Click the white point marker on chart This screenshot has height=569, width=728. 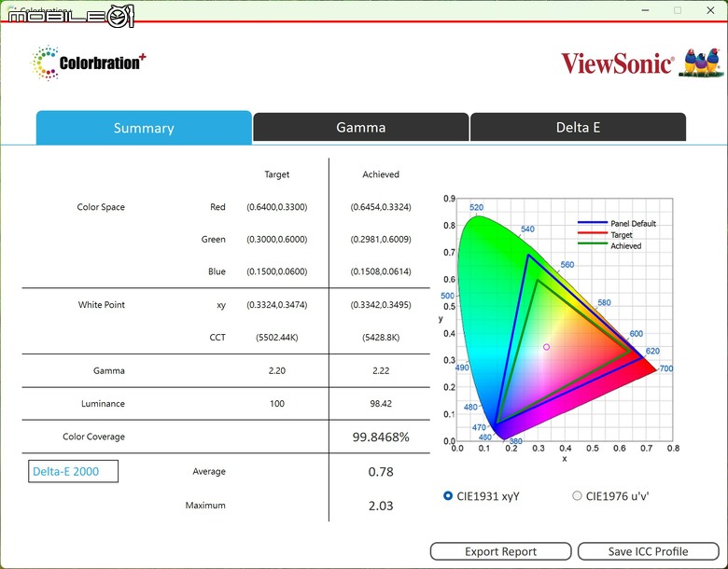point(546,347)
